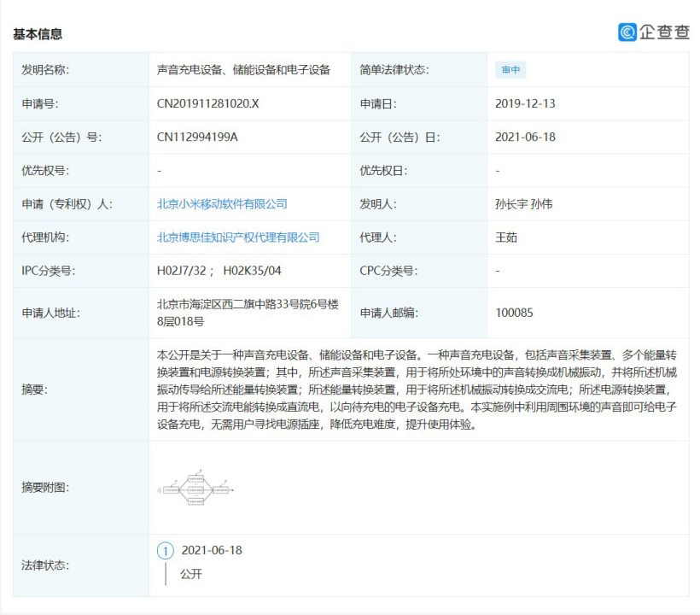The height and width of the screenshot is (615, 700).
Task: Click the date in the 法律状态 timeline
Action: [212, 551]
